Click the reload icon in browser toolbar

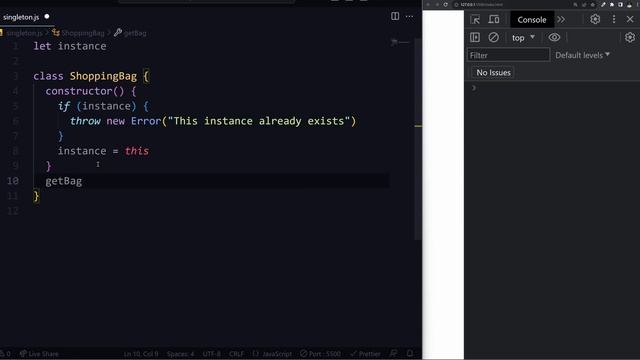445,4
